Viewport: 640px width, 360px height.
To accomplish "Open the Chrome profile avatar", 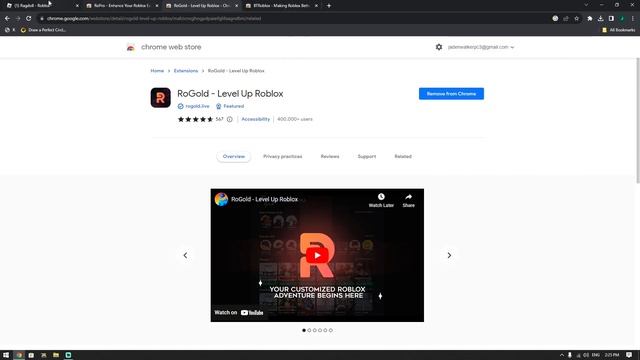I will tap(622, 18).
